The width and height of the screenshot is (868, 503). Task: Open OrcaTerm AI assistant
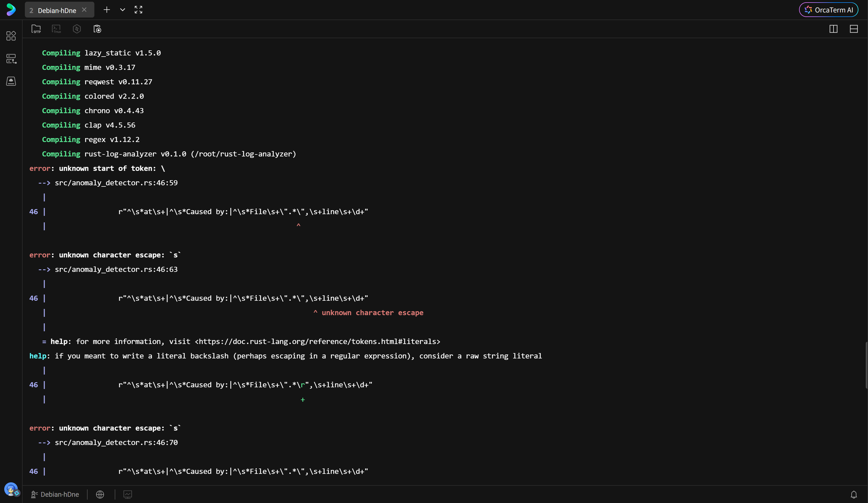828,10
